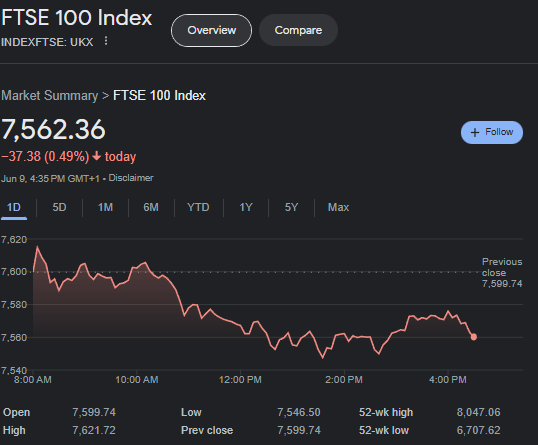Click the Overview button
The image size is (538, 445).
point(211,31)
